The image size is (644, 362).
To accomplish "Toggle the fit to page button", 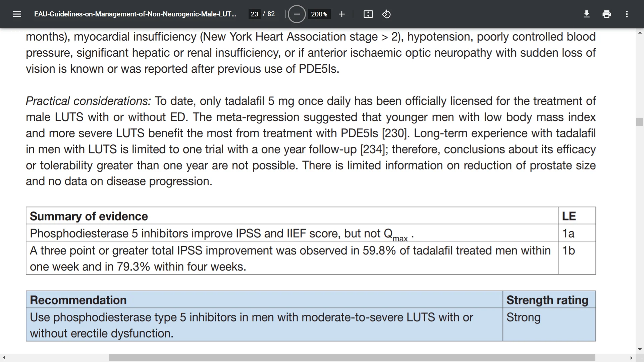I will pos(368,14).
